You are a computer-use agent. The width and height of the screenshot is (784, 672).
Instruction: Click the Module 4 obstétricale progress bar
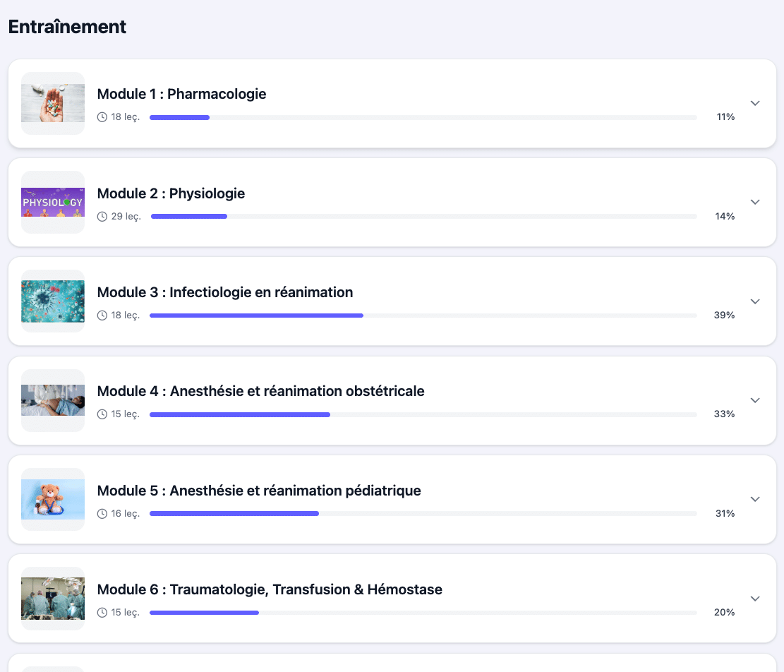coord(423,414)
